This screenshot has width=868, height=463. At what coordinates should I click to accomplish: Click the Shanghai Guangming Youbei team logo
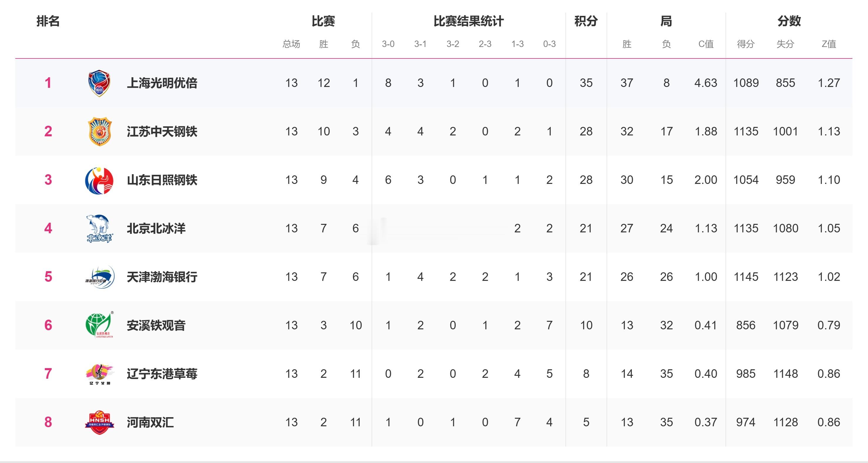tap(99, 83)
